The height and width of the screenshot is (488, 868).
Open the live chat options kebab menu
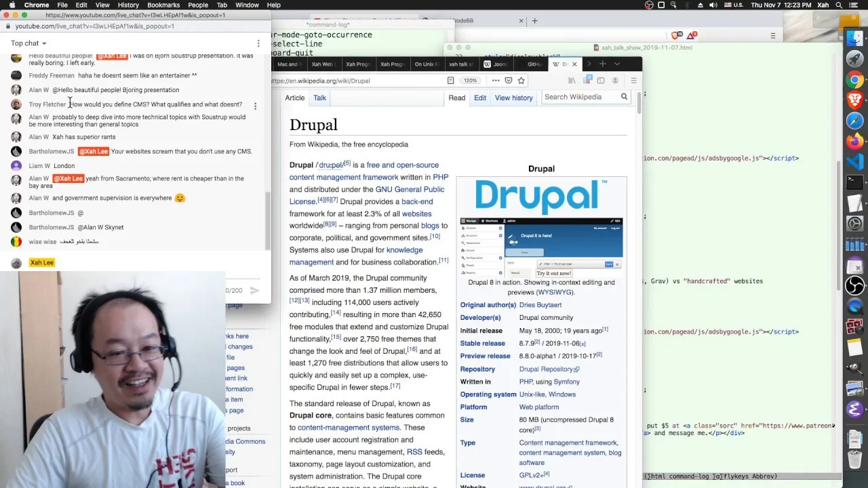258,43
